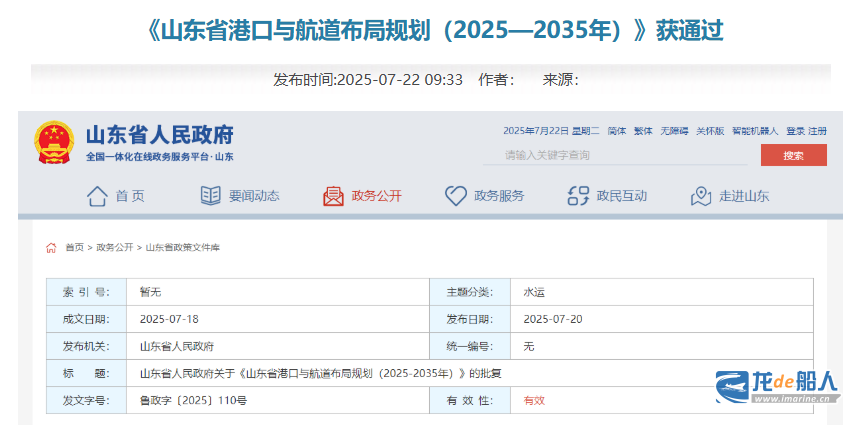Click the book icon for 要闻动态
The image size is (863, 425).
point(211,196)
